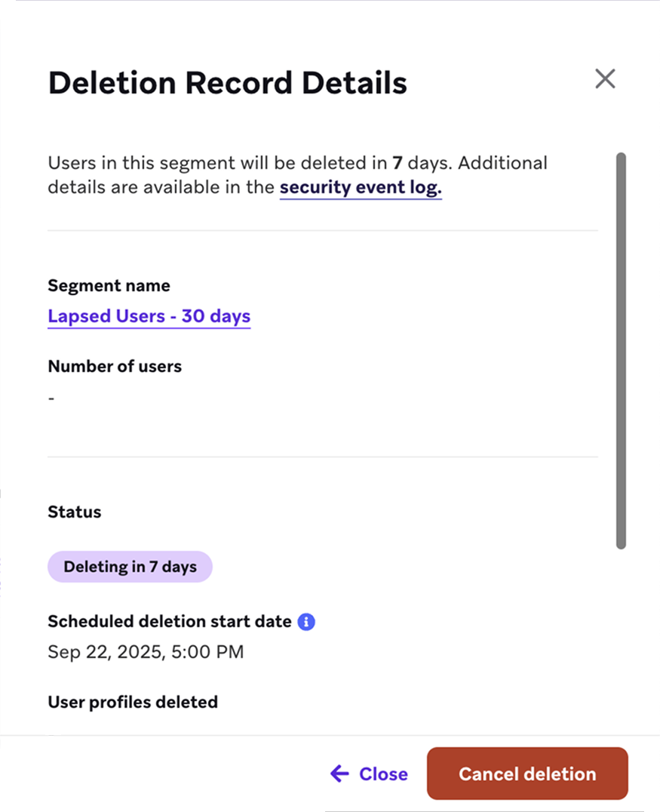Click the "Users in this segment" description text

click(x=136, y=163)
